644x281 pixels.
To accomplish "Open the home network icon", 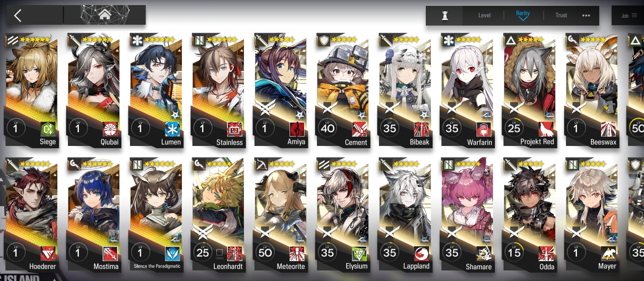I will tap(105, 15).
